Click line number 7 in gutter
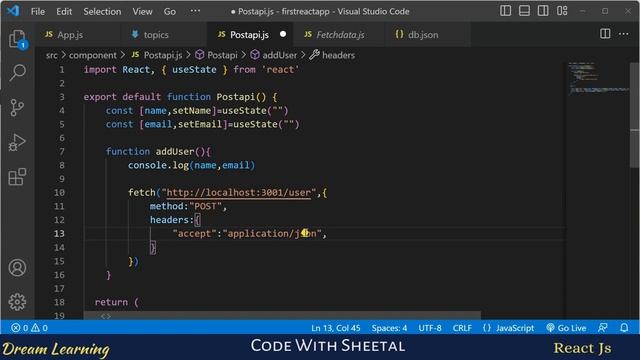The width and height of the screenshot is (640, 360). tap(62, 151)
